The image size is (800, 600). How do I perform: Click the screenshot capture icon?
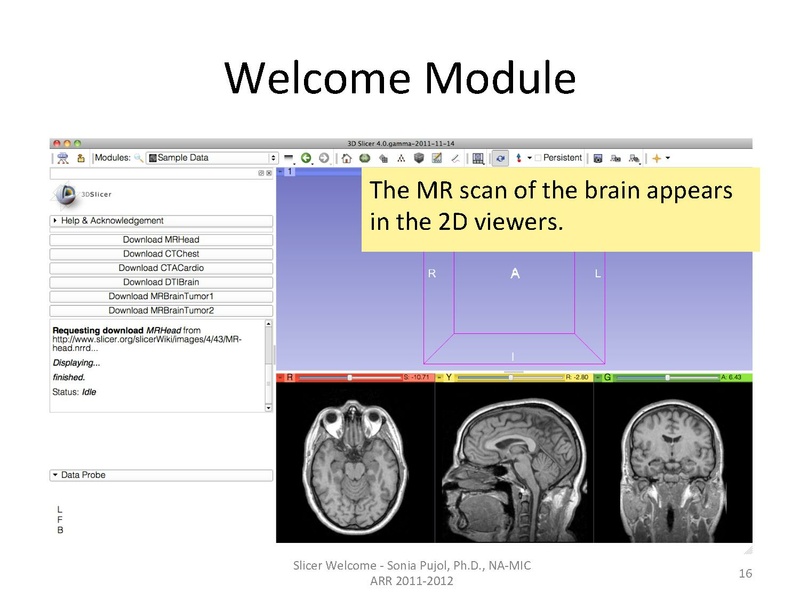pyautogui.click(x=598, y=158)
